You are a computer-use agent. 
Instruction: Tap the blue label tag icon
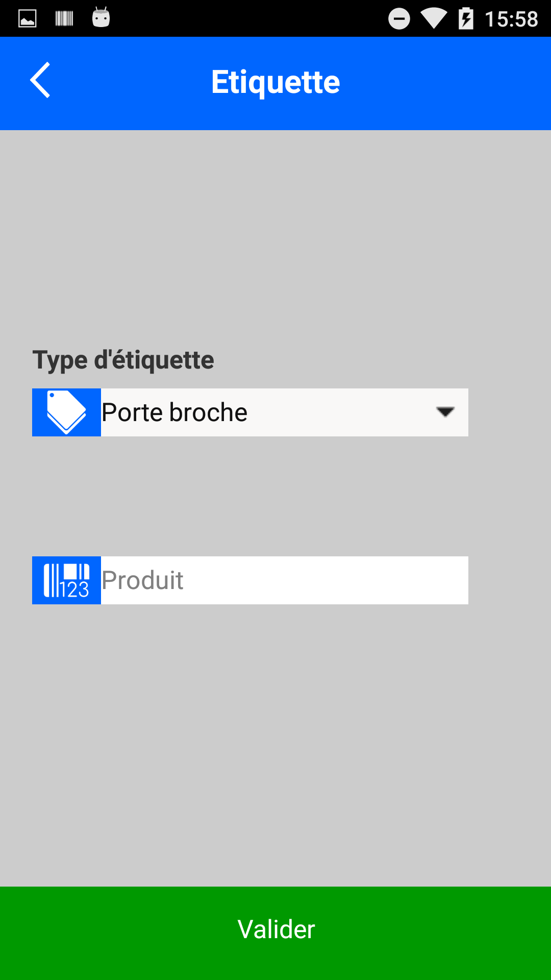(66, 412)
